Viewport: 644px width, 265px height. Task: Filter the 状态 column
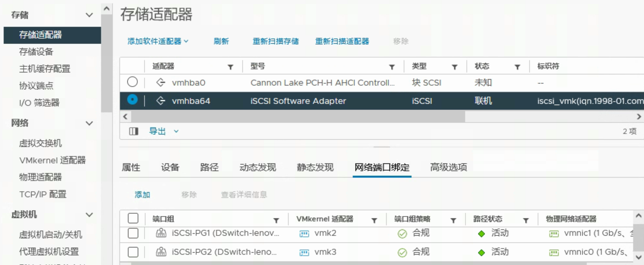tap(517, 67)
